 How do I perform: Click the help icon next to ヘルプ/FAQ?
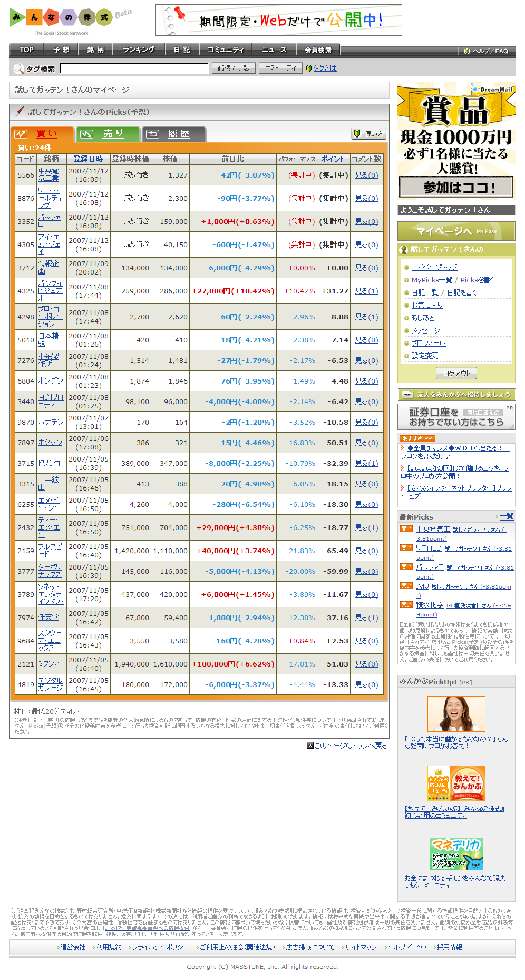click(x=467, y=51)
